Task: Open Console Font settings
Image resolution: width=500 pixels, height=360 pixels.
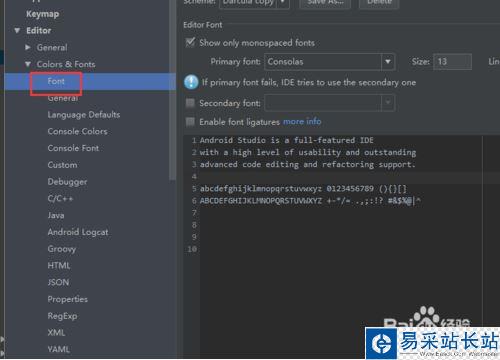Action: pyautogui.click(x=73, y=148)
